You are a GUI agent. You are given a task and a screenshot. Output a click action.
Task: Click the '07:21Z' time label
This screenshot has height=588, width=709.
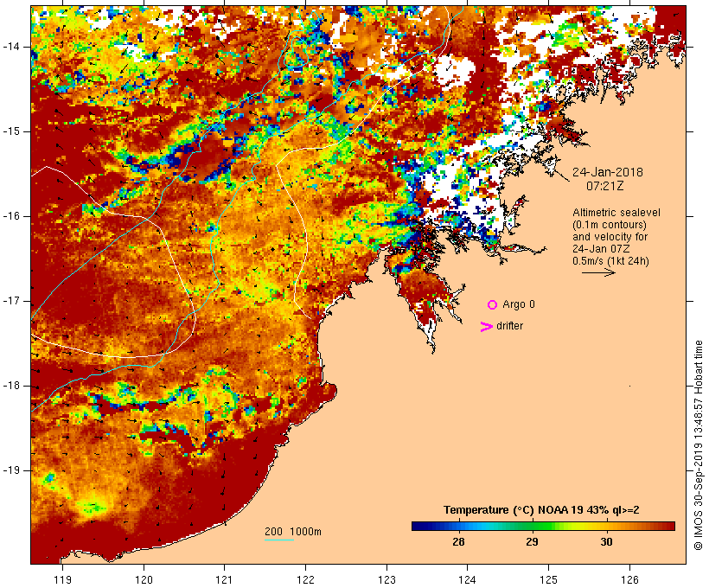tap(605, 186)
